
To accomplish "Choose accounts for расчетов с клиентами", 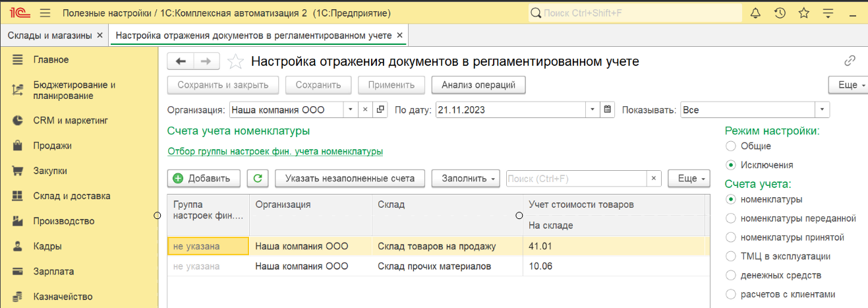I will pyautogui.click(x=730, y=294).
